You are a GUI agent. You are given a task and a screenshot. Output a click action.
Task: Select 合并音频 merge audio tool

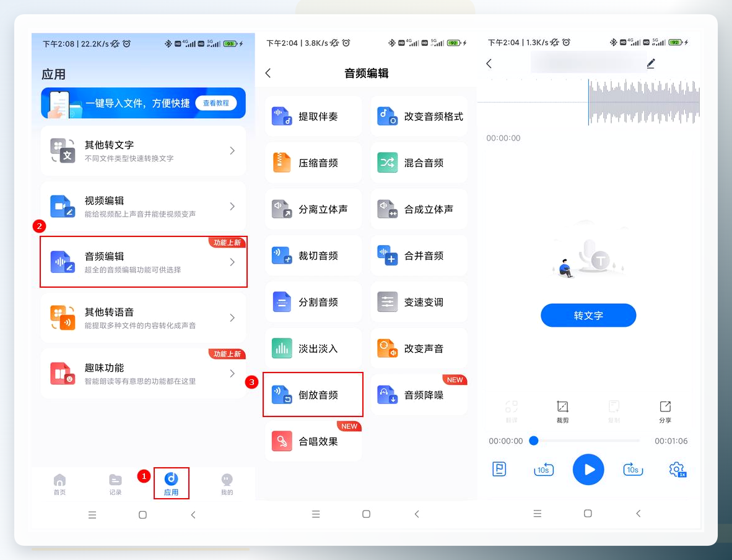419,256
